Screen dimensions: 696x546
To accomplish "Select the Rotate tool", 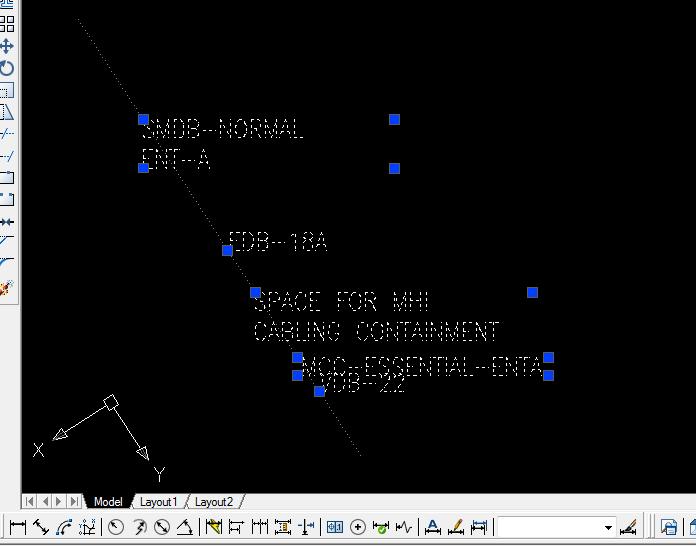I will [7, 68].
